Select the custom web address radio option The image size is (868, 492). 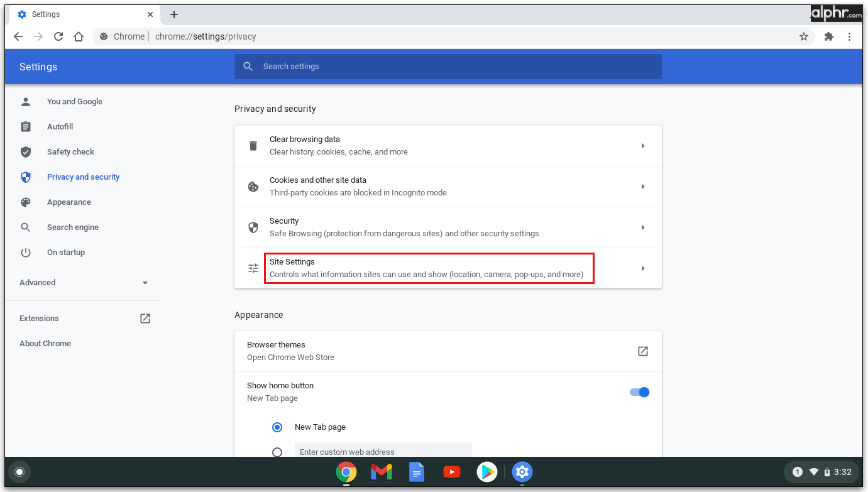click(277, 452)
